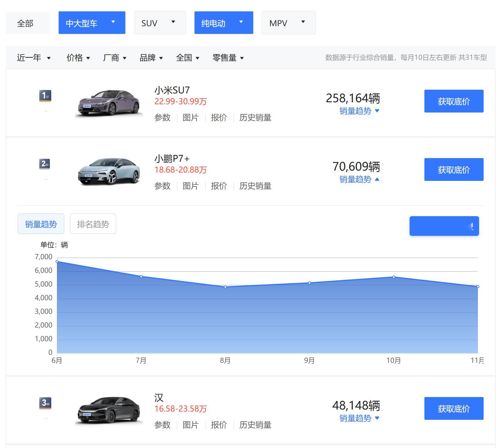Expand the 全国 region filter
Viewport: 501px width, 448px height.
coord(188,58)
